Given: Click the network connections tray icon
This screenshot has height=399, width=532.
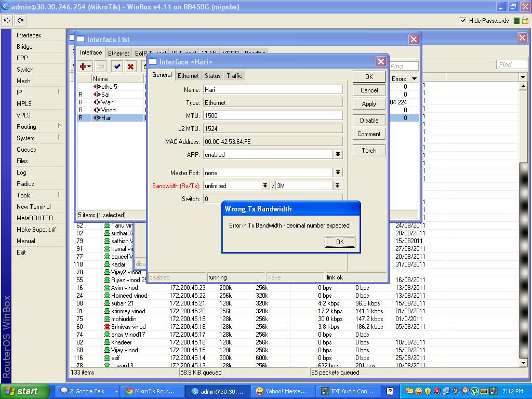Looking at the screenshot, I should pyautogui.click(x=446, y=391).
